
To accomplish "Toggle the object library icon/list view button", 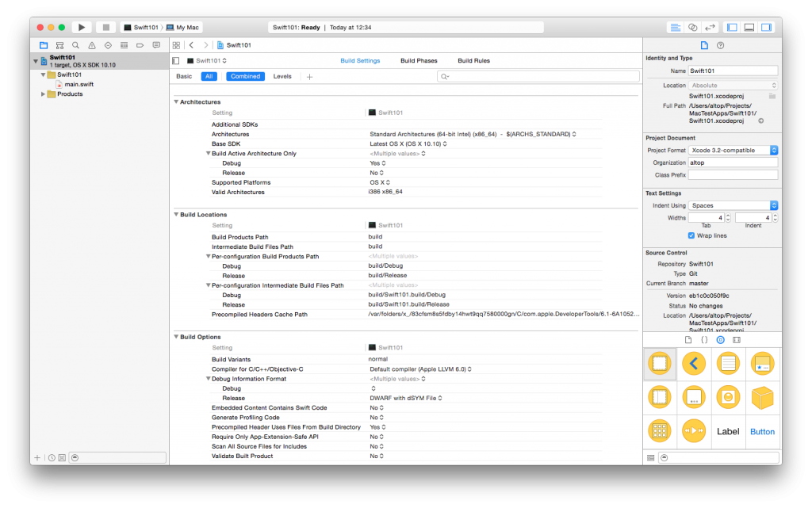I will tap(651, 458).
